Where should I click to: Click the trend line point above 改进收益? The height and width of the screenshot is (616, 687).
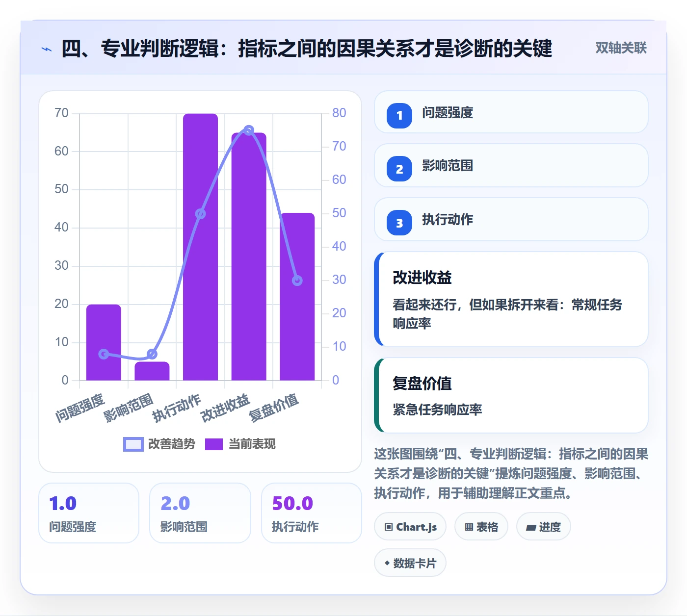click(x=249, y=130)
